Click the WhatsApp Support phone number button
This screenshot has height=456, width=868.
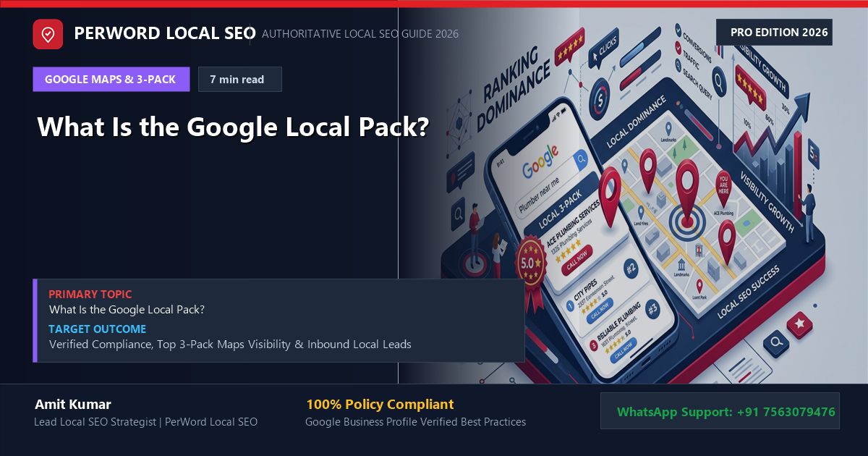pos(720,411)
